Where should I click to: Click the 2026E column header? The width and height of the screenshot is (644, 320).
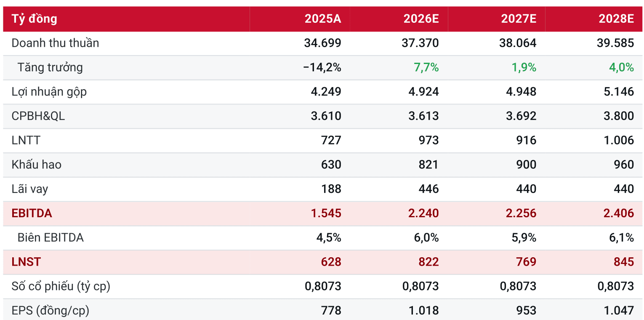pyautogui.click(x=421, y=19)
